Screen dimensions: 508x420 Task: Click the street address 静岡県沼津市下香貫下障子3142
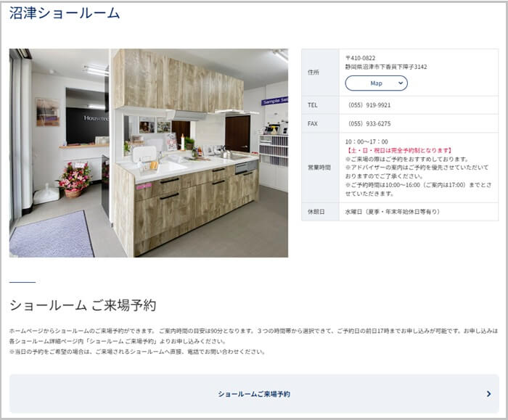pyautogui.click(x=386, y=67)
